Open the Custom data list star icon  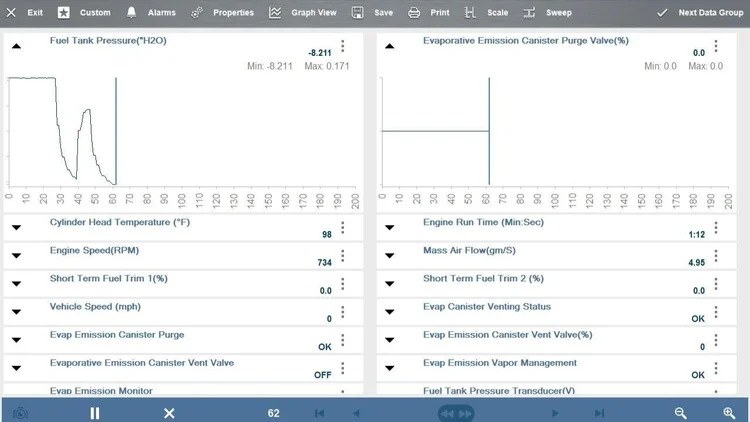[x=64, y=13]
